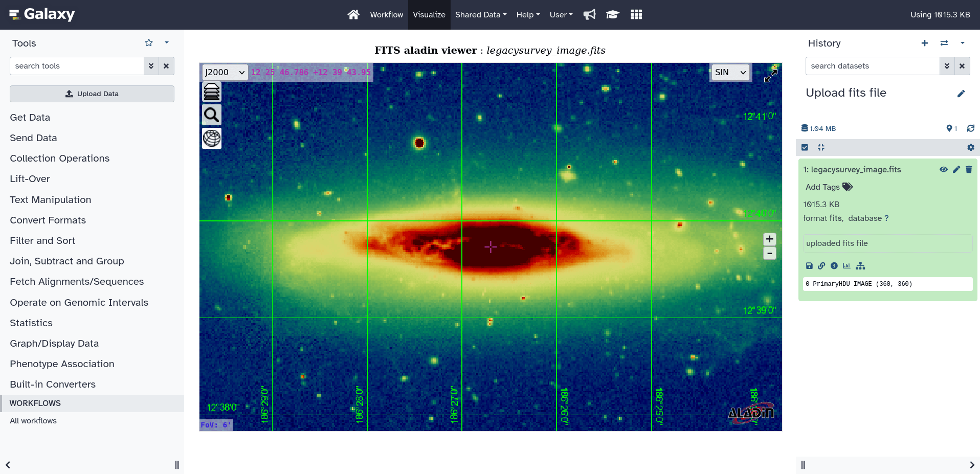View dataset details information
Screen dimensions: 980x474
click(834, 266)
